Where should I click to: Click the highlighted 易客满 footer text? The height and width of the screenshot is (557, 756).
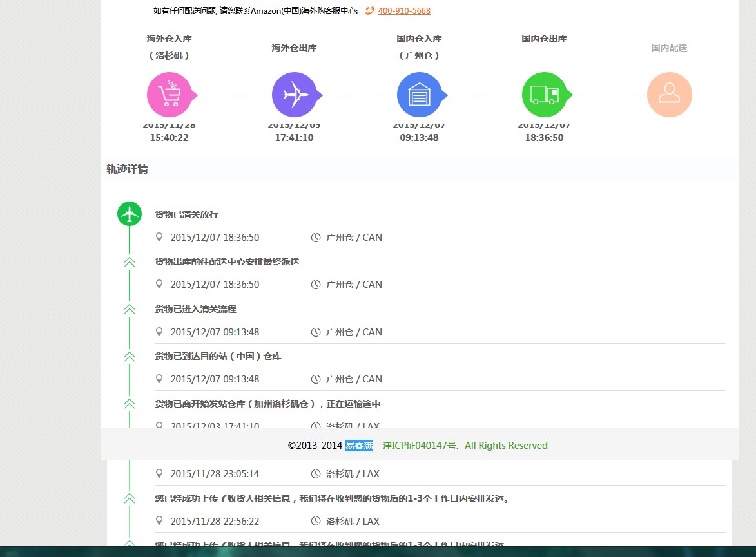coord(359,445)
